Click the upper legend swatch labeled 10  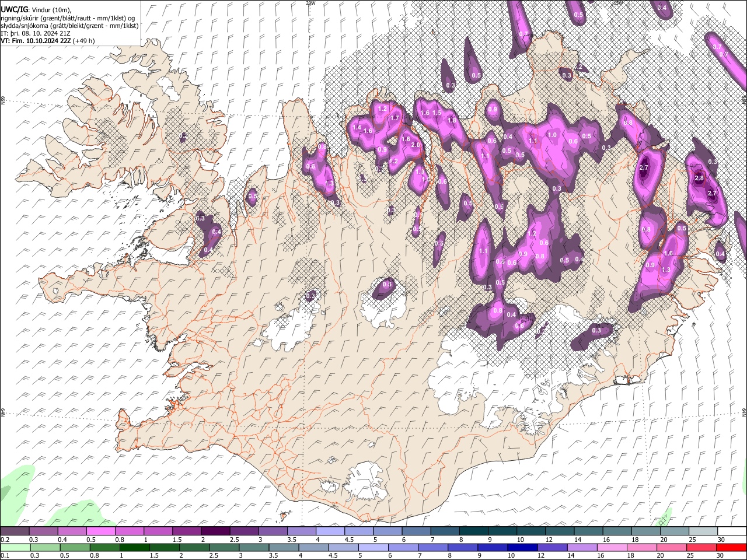(x=531, y=531)
